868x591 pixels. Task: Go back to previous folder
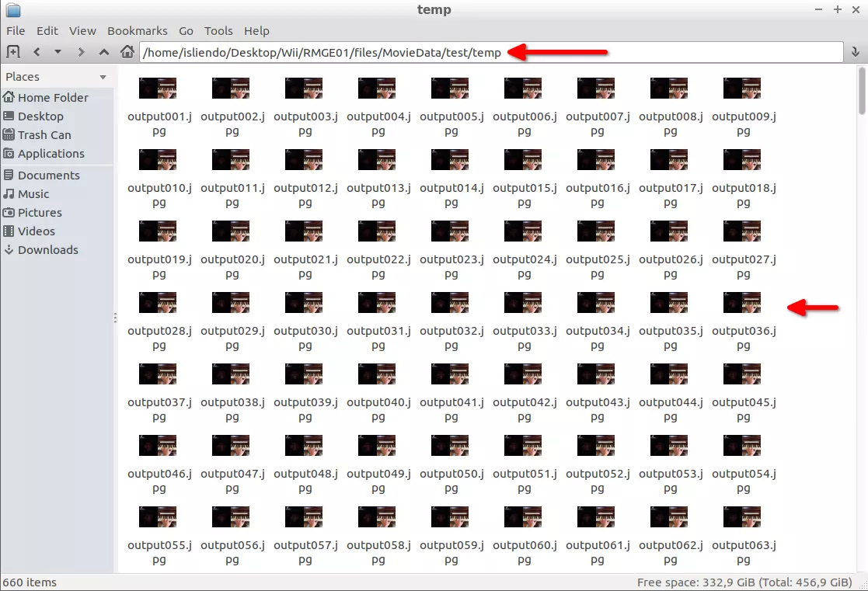37,52
